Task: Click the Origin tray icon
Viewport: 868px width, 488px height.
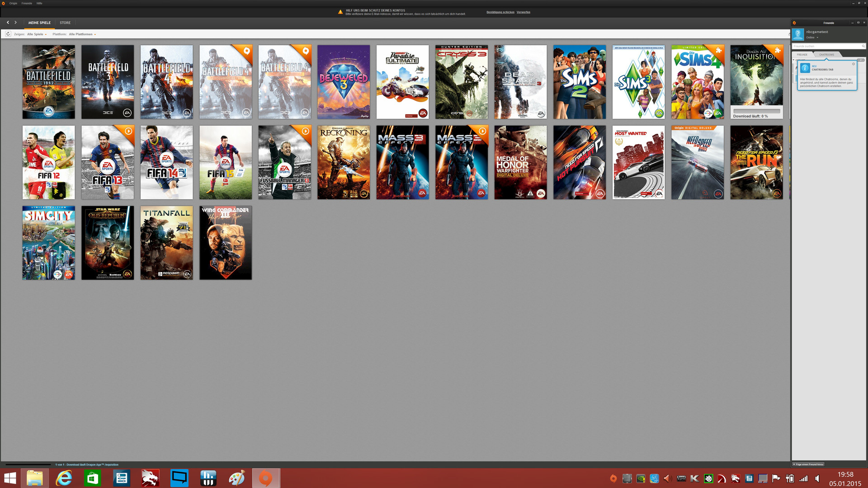Action: click(613, 478)
